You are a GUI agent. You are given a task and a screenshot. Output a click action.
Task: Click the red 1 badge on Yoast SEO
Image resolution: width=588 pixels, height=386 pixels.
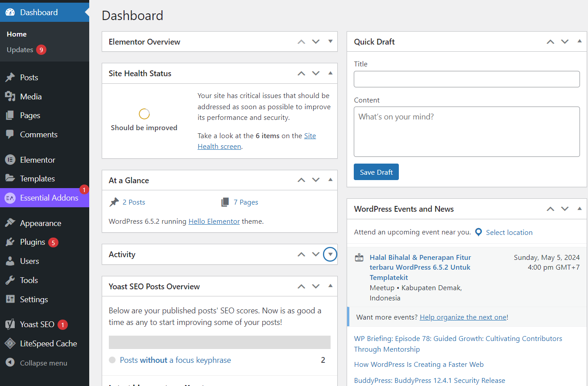coord(63,325)
